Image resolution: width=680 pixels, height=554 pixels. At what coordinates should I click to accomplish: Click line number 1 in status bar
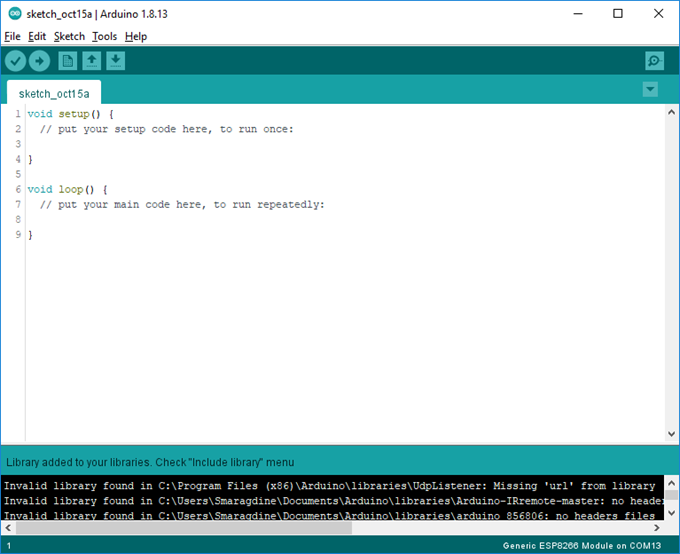pos(9,546)
